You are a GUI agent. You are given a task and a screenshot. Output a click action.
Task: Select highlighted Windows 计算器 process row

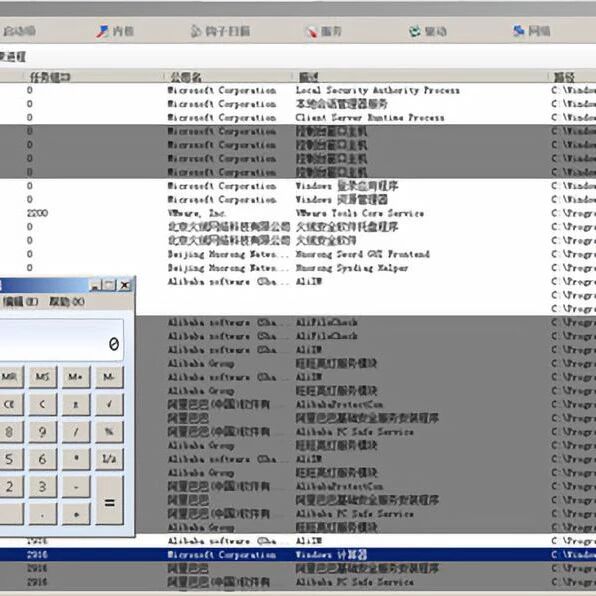(298, 555)
